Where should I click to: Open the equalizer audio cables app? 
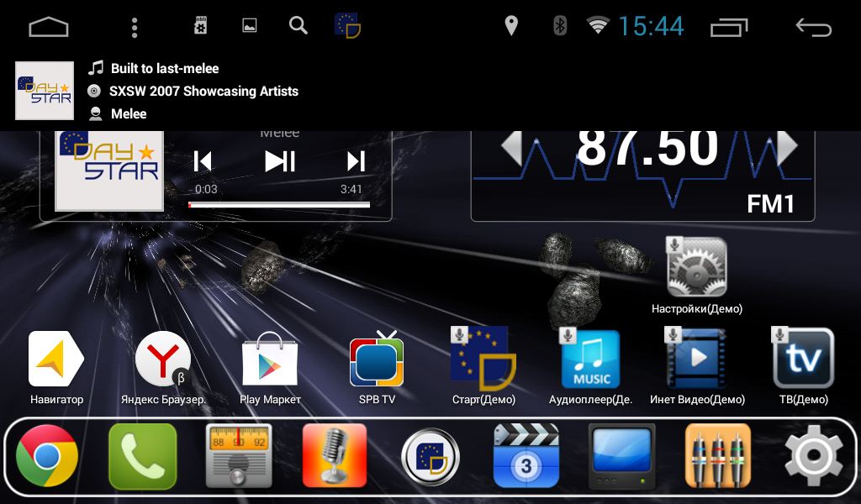717,456
